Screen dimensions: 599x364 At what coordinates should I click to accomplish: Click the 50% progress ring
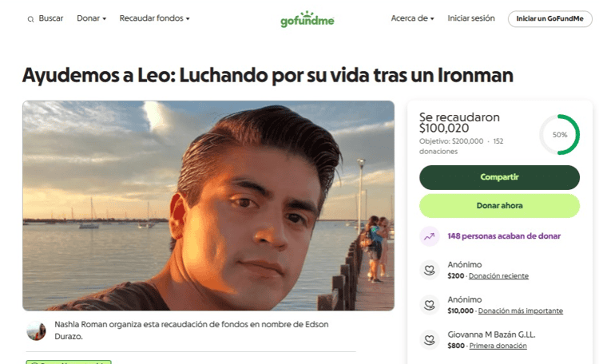pos(560,134)
